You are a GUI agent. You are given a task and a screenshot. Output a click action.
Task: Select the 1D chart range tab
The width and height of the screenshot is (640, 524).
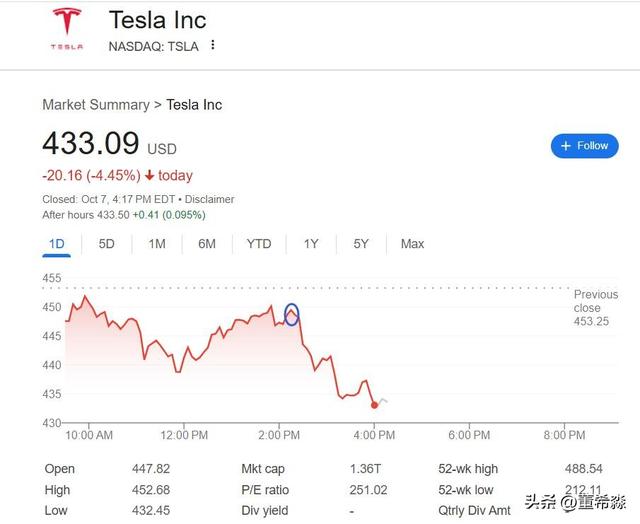[57, 244]
